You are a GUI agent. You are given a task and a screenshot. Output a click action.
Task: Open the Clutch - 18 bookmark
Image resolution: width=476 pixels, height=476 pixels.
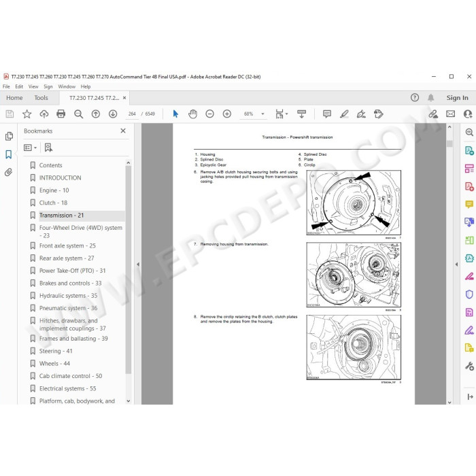pos(54,203)
